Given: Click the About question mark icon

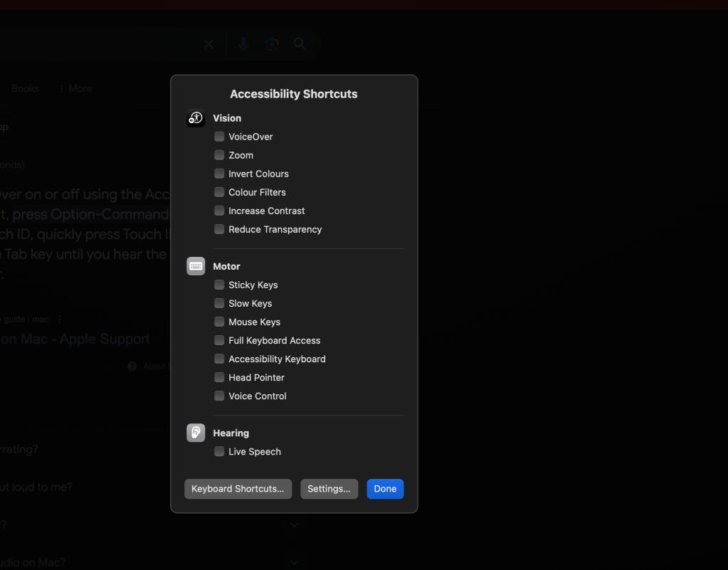Looking at the screenshot, I should click(x=132, y=366).
